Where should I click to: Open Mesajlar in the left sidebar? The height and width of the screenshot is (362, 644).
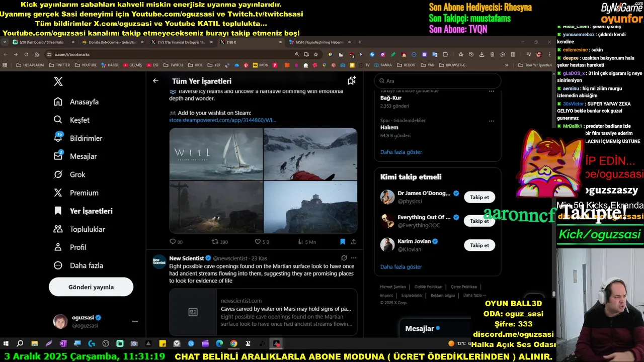click(75, 156)
